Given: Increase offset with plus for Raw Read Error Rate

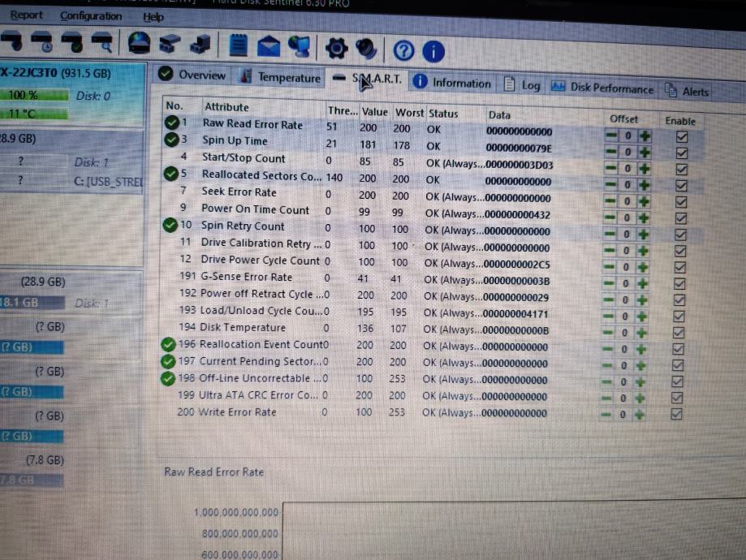Looking at the screenshot, I should (645, 136).
